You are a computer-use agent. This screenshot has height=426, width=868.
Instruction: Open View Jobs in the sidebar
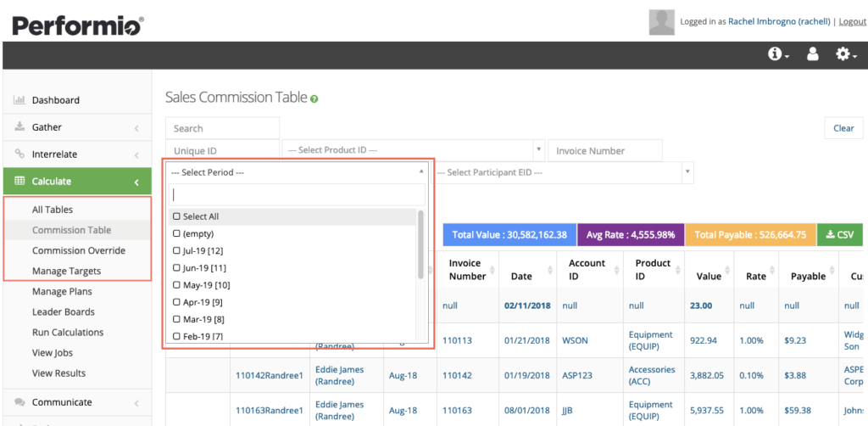click(52, 353)
